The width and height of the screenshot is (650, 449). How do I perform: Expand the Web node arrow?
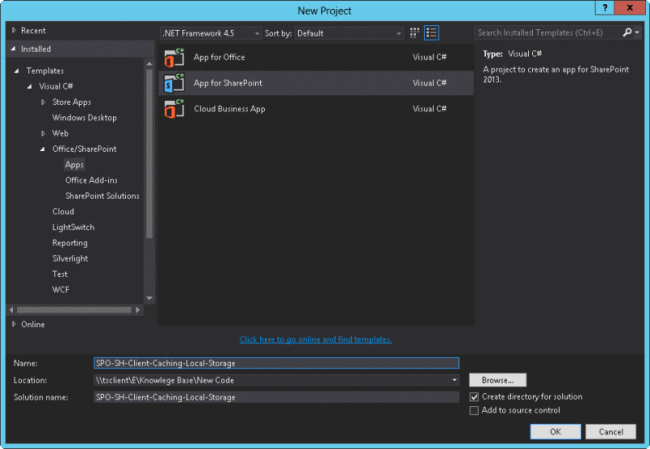(43, 133)
